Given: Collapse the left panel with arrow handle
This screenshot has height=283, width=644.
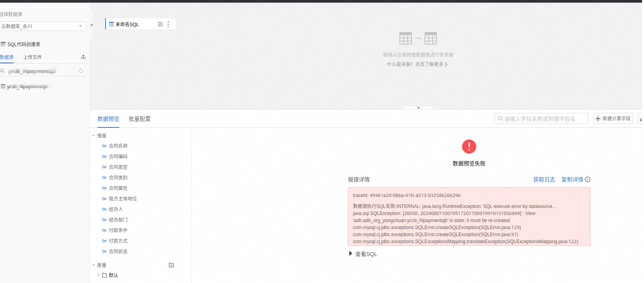Looking at the screenshot, I should coord(92,25).
